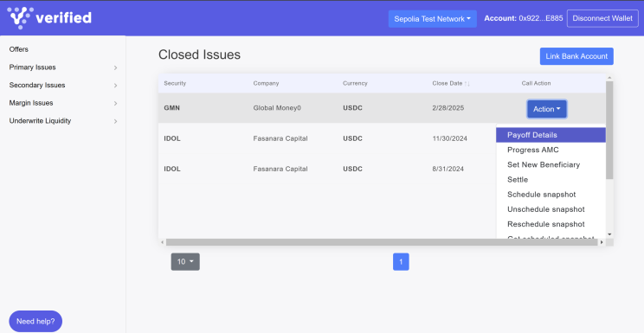Choose Unschedule snapshot menu entry
Viewport: 644px width, 333px height.
[551, 209]
